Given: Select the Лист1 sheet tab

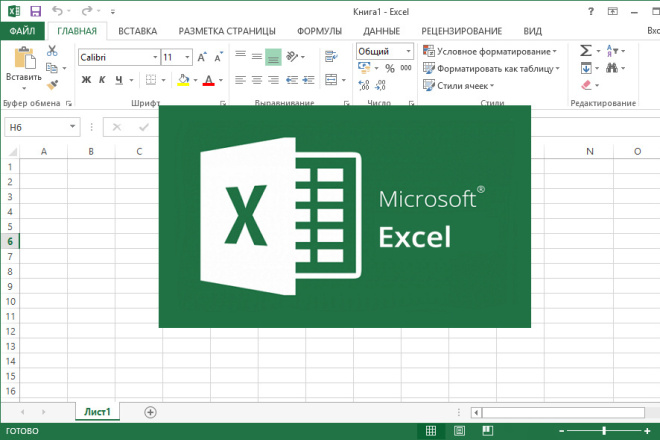Looking at the screenshot, I should [x=98, y=411].
